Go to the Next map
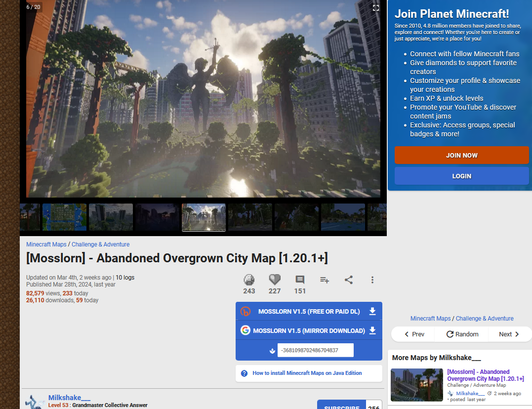Viewport: 532px width, 409px height. click(x=509, y=334)
